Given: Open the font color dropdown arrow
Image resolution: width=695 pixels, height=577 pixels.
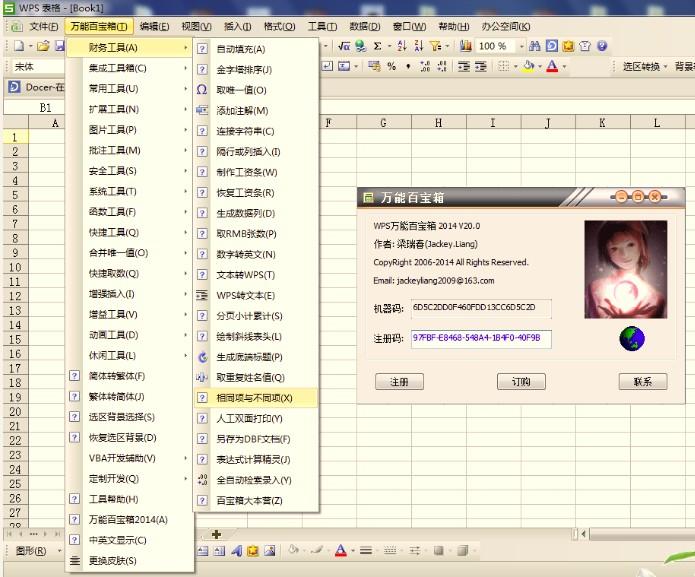Looking at the screenshot, I should click(564, 67).
